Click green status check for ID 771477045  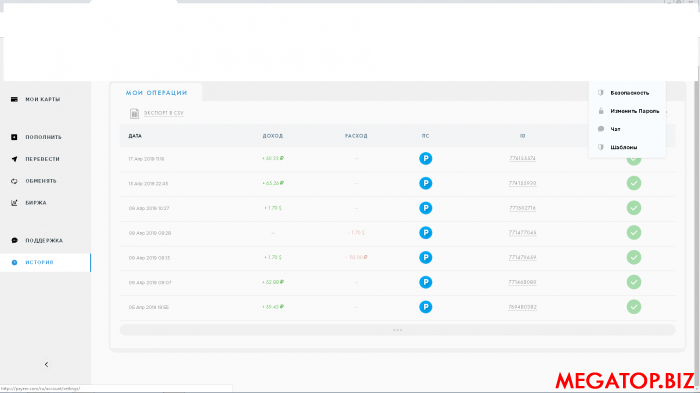click(x=633, y=233)
